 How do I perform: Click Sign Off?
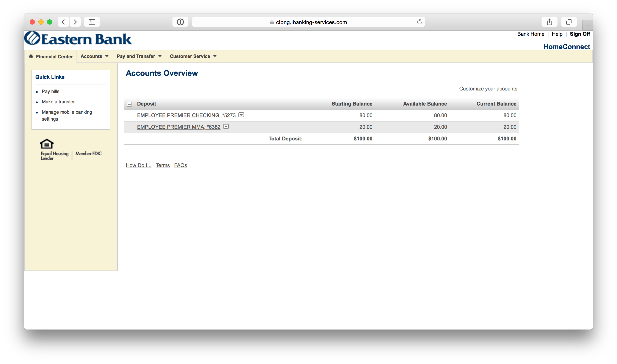pos(580,34)
